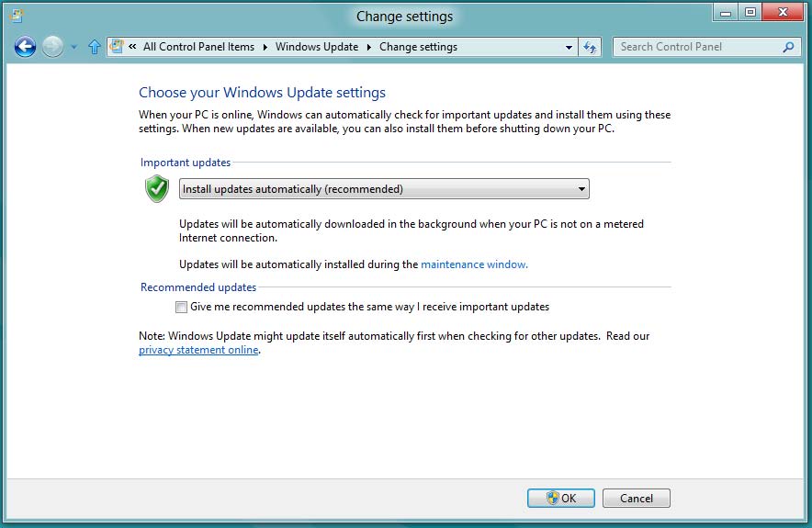Open the privacy statement online link
Image resolution: width=812 pixels, height=528 pixels.
198,350
